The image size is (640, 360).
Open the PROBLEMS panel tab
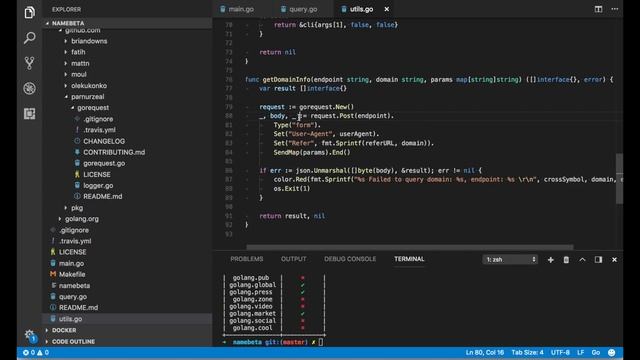[247, 259]
